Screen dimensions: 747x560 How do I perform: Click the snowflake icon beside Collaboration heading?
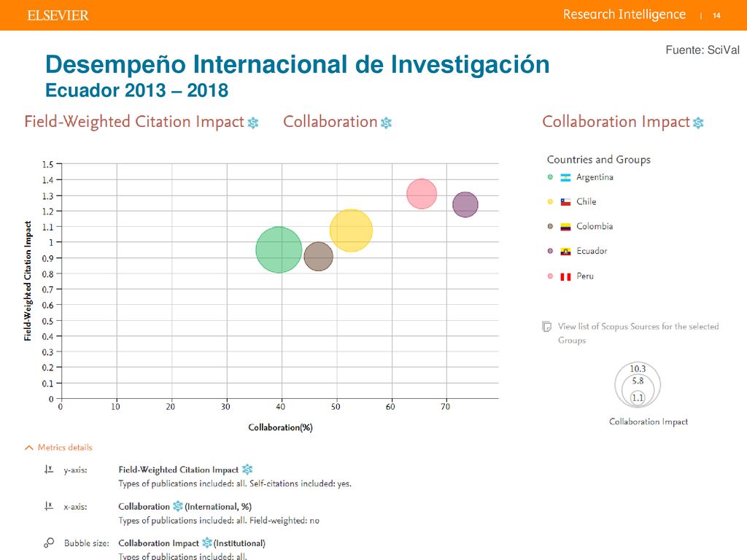pos(387,122)
